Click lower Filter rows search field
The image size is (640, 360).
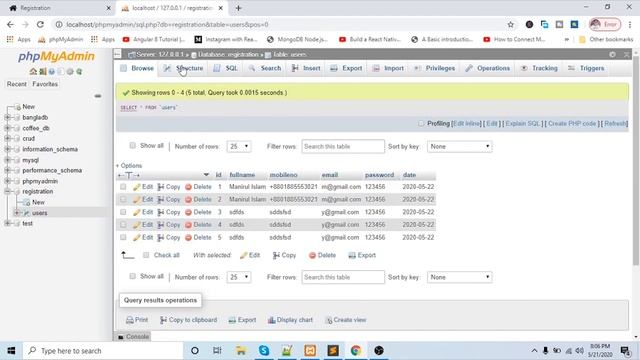pos(343,277)
